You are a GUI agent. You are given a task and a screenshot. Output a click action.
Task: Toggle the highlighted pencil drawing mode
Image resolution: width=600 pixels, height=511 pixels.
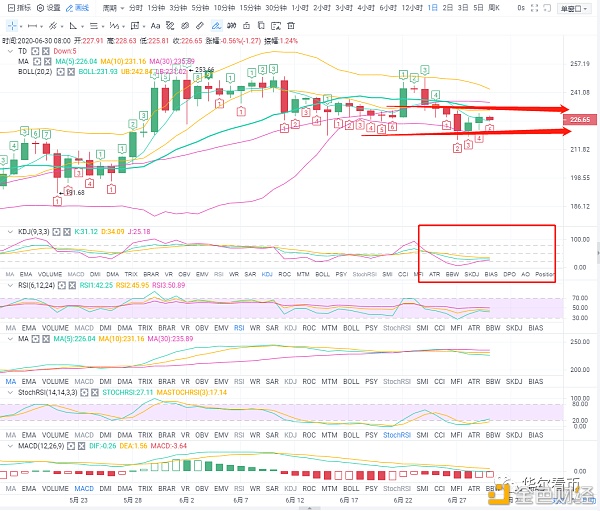point(216,26)
